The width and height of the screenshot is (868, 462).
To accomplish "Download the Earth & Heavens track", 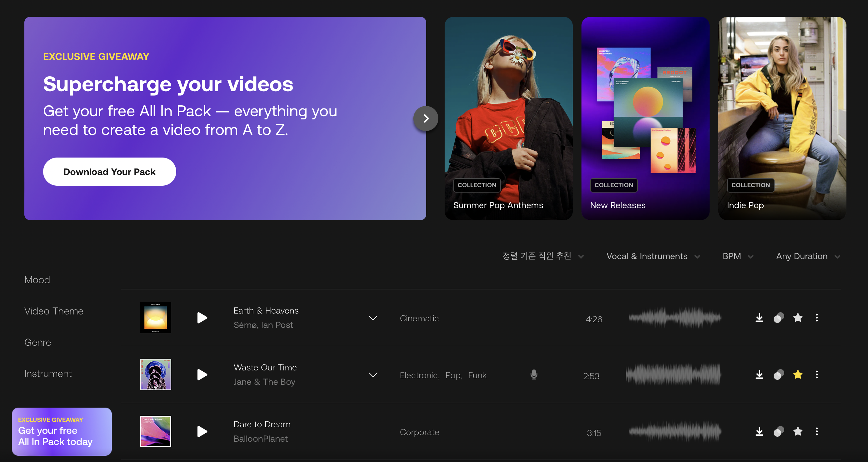I will [x=759, y=318].
